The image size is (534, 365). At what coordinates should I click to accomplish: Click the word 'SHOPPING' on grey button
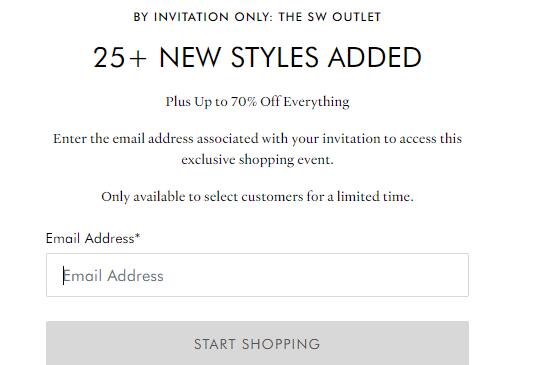[x=281, y=344]
